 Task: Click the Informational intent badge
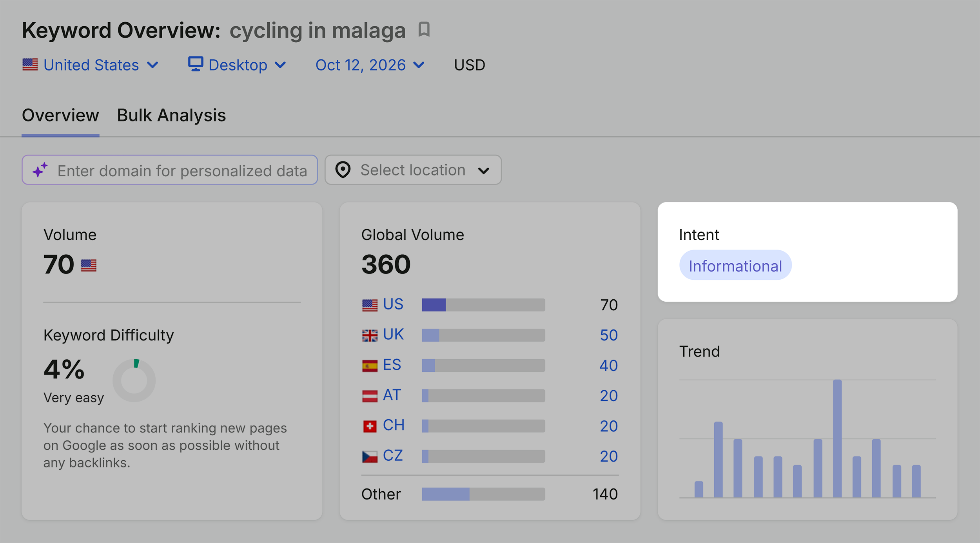735,265
